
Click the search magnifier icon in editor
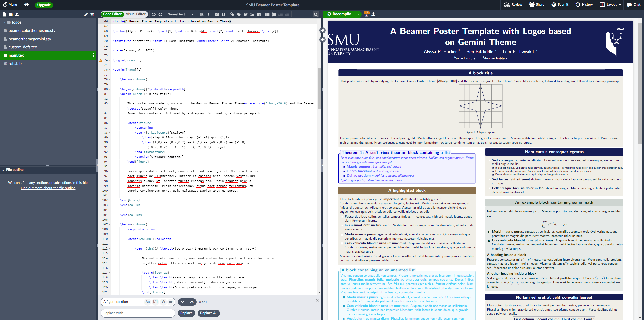pos(316,14)
